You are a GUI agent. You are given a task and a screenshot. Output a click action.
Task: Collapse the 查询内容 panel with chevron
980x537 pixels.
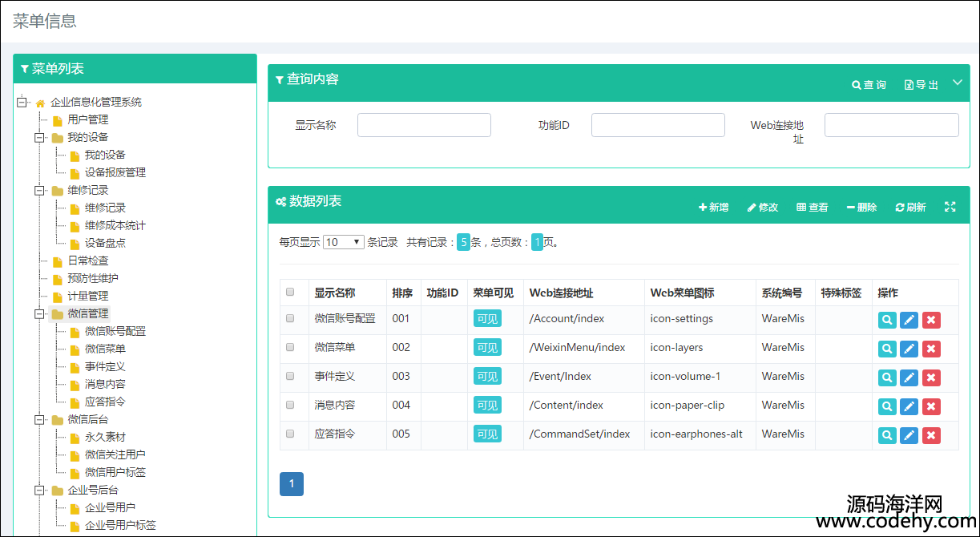(958, 83)
